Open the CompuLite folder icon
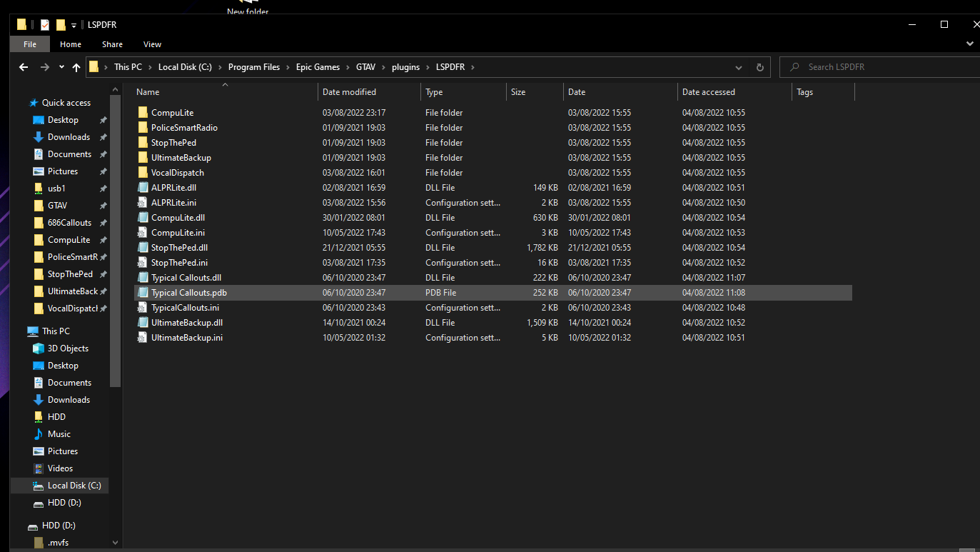980x552 pixels. pos(143,113)
